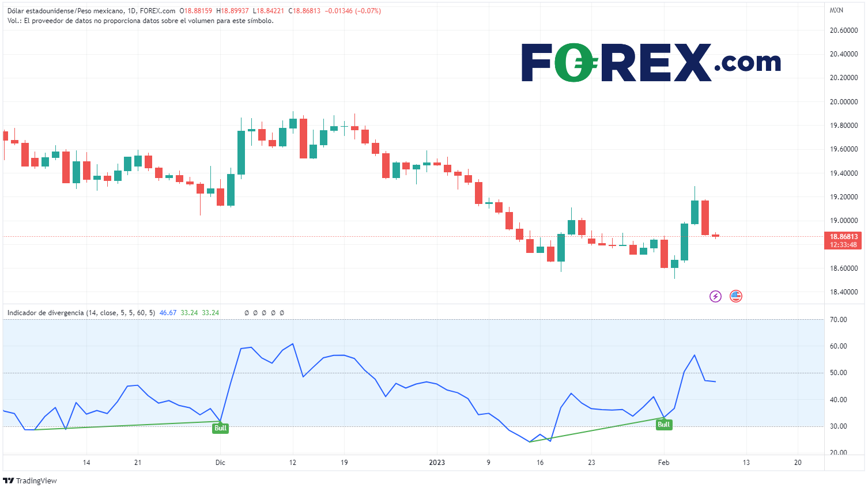Screen dimensions: 868x488
Task: Click the 70.00 indicator axis label
Action: [839, 320]
